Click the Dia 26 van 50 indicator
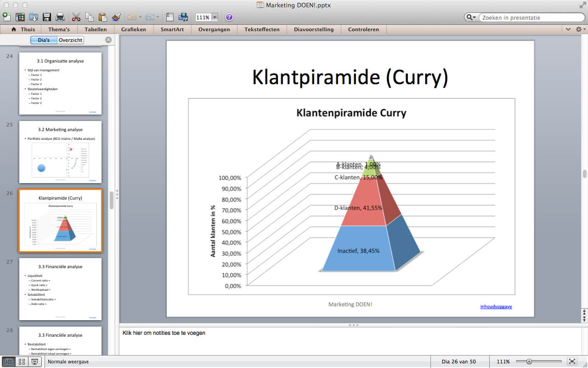This screenshot has width=588, height=368. point(458,362)
